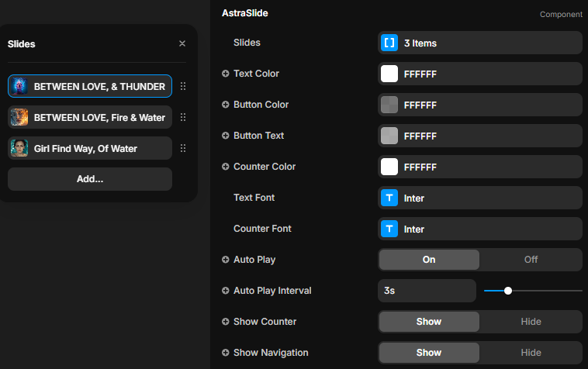Click the Text Font type icon
Image resolution: width=588 pixels, height=369 pixels.
[389, 198]
